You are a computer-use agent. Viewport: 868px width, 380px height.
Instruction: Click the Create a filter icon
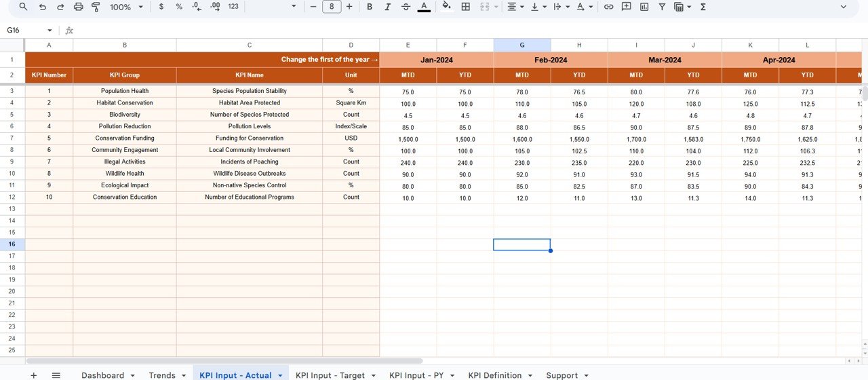[662, 7]
